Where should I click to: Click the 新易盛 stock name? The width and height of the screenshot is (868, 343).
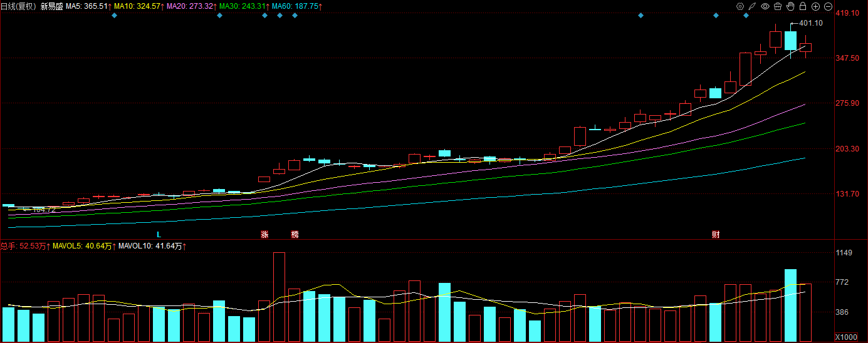pyautogui.click(x=51, y=6)
